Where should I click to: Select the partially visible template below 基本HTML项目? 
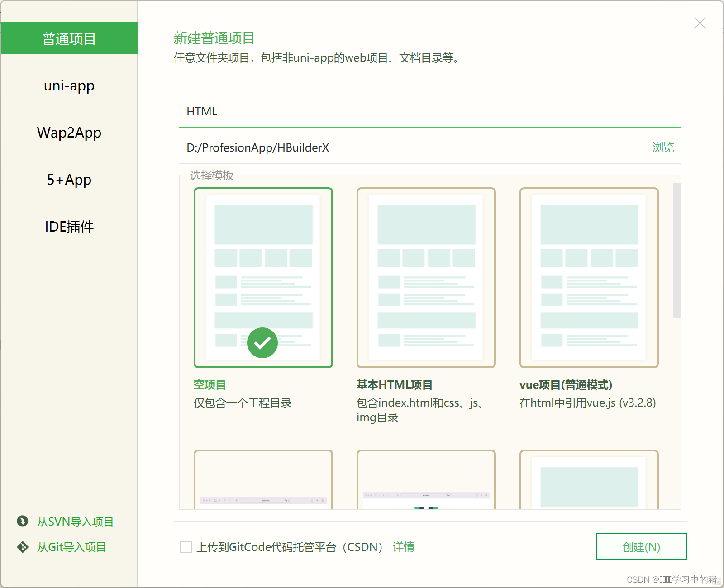tap(426, 479)
